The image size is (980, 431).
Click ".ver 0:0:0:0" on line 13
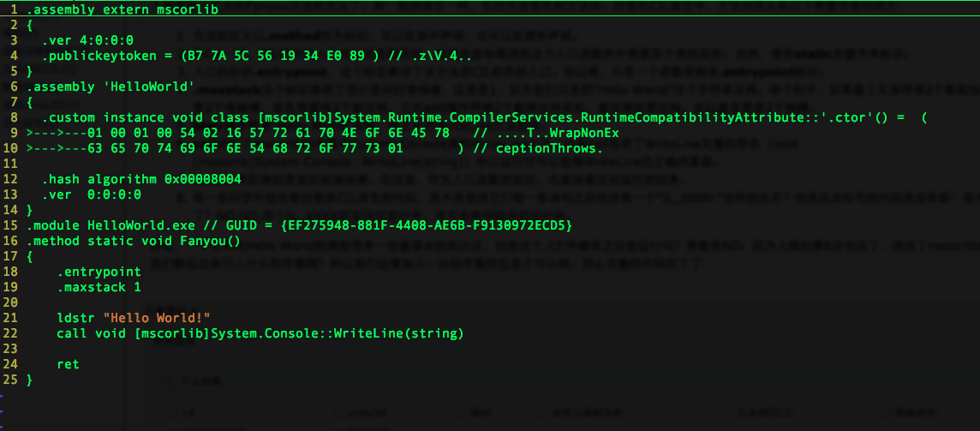click(x=92, y=194)
